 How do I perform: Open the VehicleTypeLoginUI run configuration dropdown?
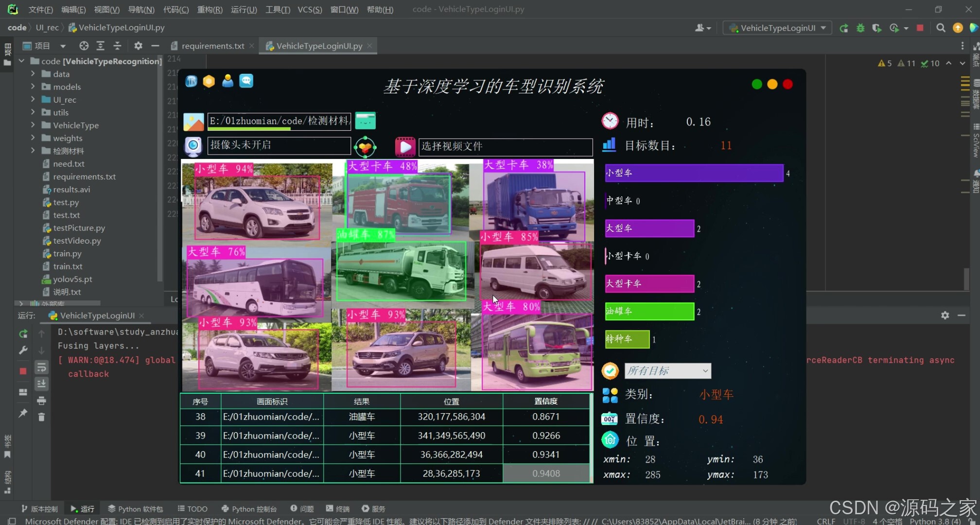[776, 28]
